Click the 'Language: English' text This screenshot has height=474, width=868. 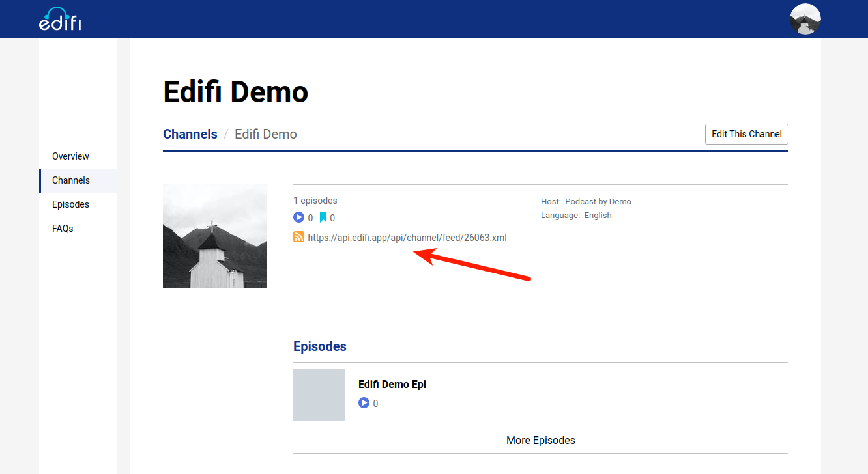(576, 215)
